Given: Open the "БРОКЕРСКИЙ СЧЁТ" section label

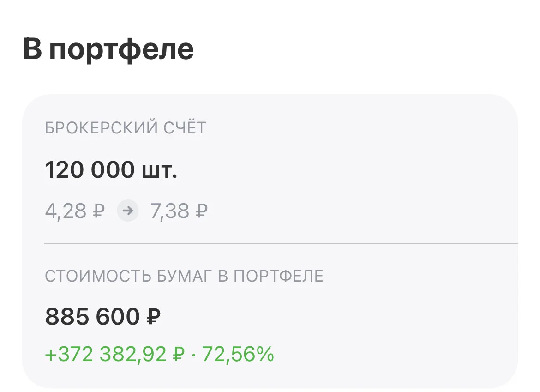Looking at the screenshot, I should (x=126, y=128).
